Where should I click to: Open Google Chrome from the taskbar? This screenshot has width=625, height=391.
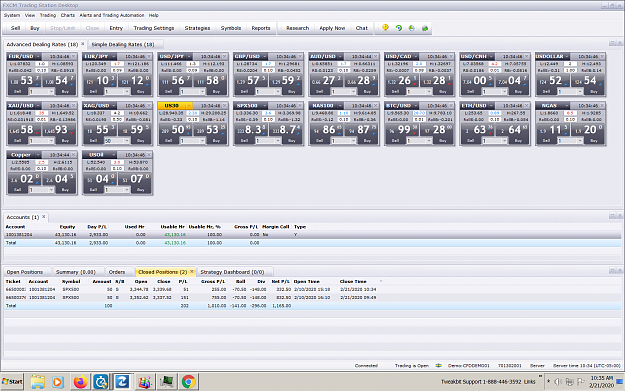pos(189,382)
